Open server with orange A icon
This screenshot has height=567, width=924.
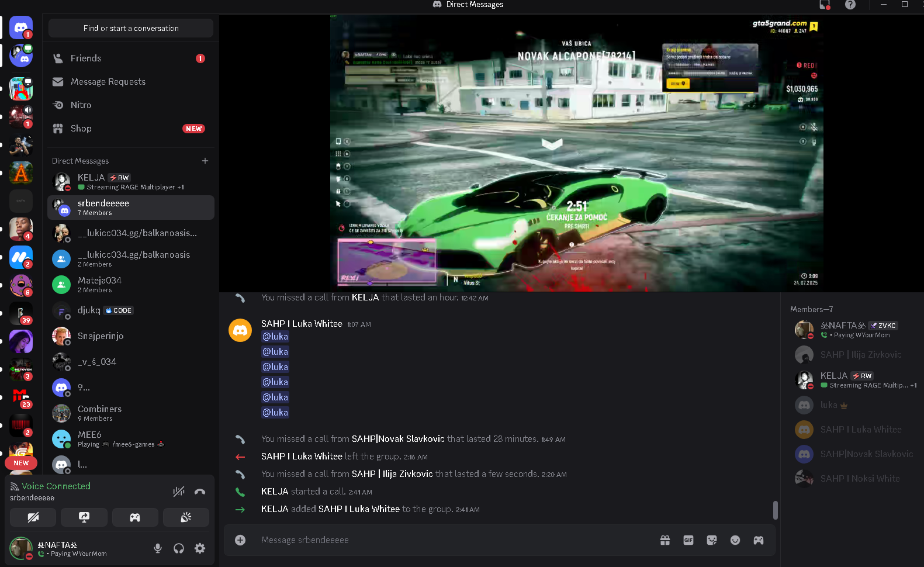21,173
